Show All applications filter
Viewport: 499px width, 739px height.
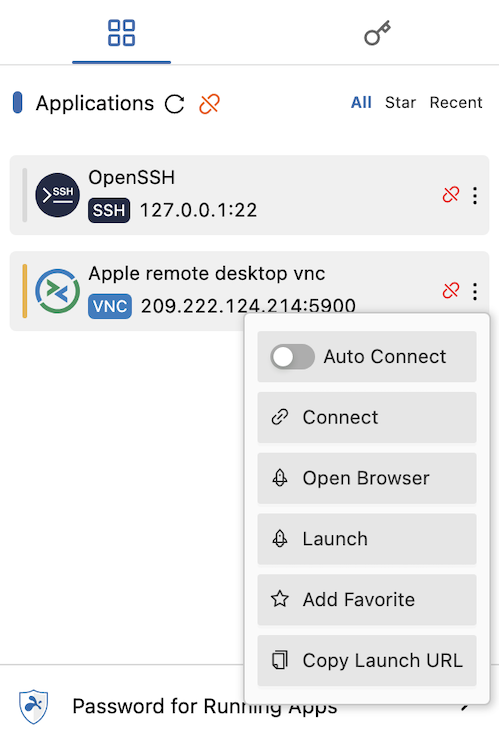tap(361, 102)
